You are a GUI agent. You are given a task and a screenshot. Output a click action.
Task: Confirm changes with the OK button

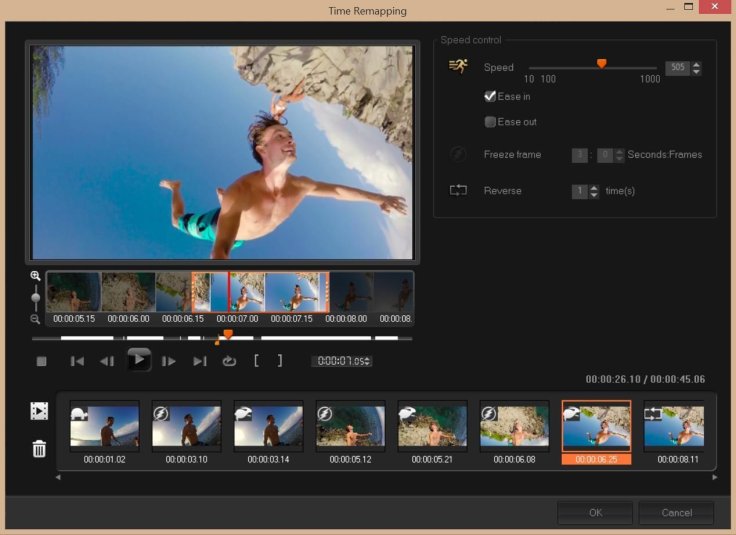[x=595, y=513]
